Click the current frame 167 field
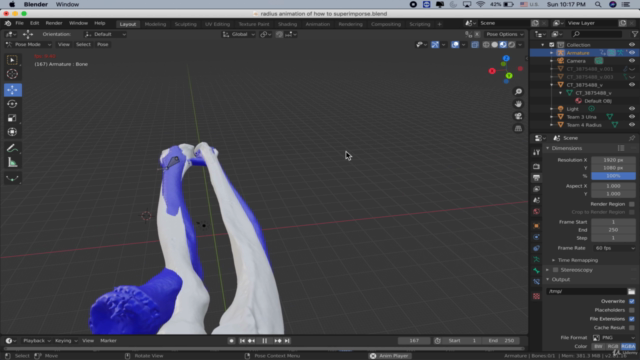 point(414,341)
